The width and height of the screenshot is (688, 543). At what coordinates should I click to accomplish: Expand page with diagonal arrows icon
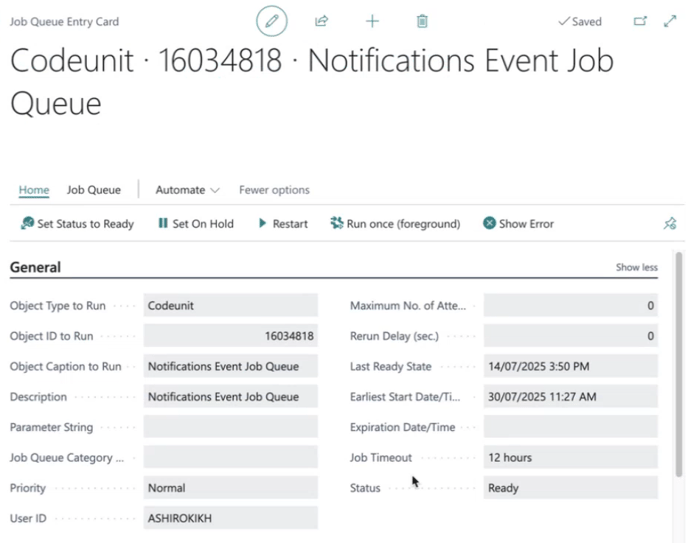(670, 21)
